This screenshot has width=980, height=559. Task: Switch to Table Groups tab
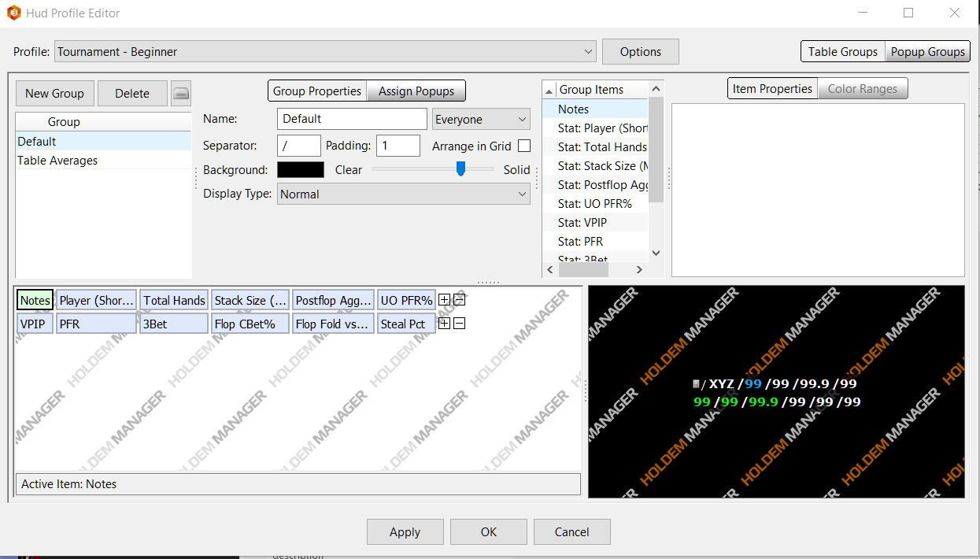point(843,52)
